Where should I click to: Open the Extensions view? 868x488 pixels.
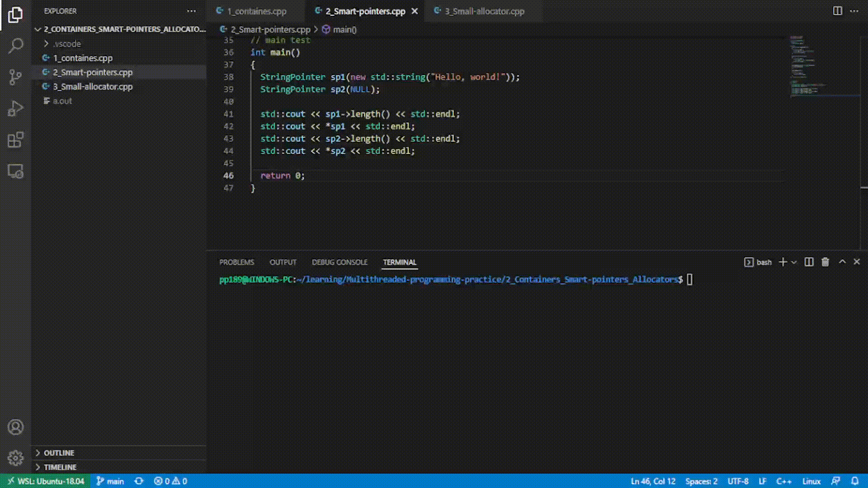point(15,140)
